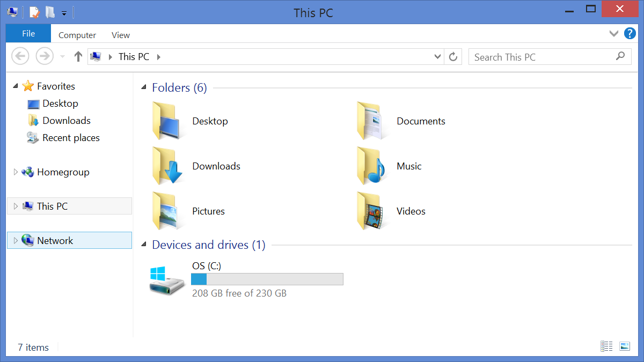Go back with the Back arrow button
This screenshot has width=644, height=362.
pos(20,56)
